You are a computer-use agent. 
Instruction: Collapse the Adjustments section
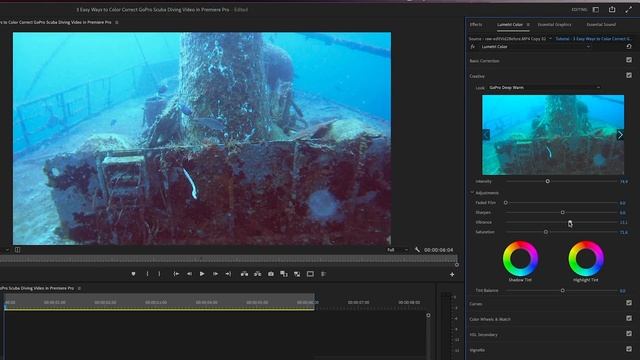coord(472,193)
